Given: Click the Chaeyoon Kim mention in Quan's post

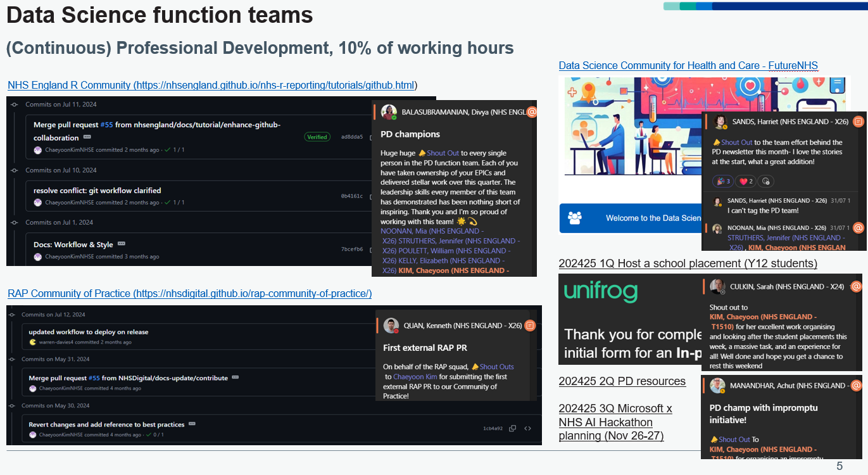Looking at the screenshot, I should pos(416,377).
